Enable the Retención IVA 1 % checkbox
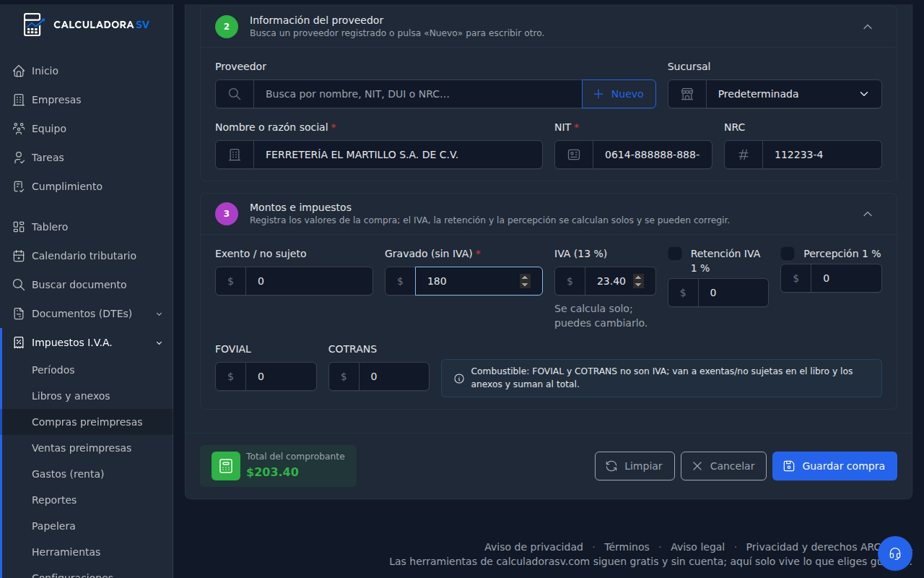Screen dimensions: 924x578 675,254
